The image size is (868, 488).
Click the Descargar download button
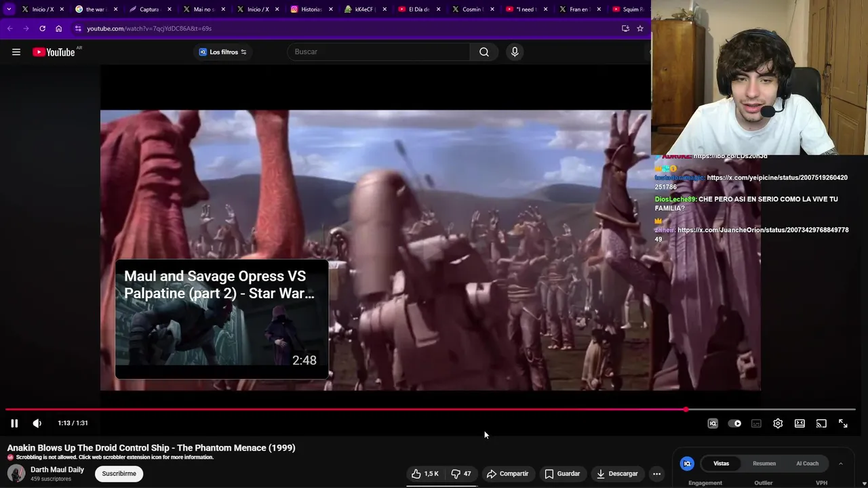pos(617,474)
